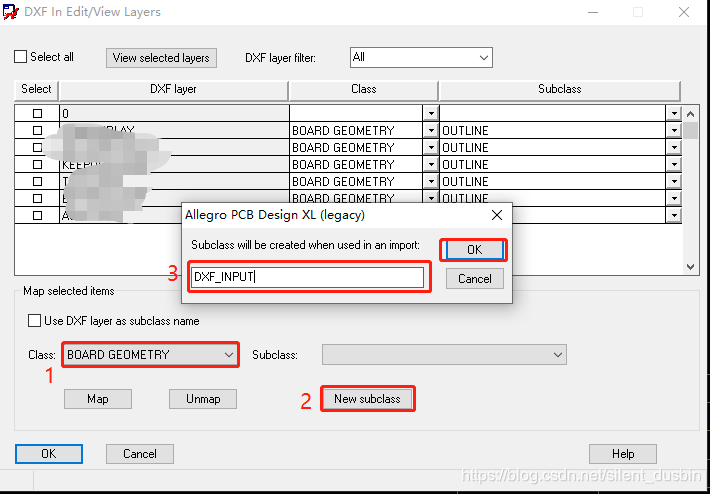The height and width of the screenshot is (494, 710).
Task: Close the DXF In Edit/View Layers window
Action: pyautogui.click(x=684, y=12)
